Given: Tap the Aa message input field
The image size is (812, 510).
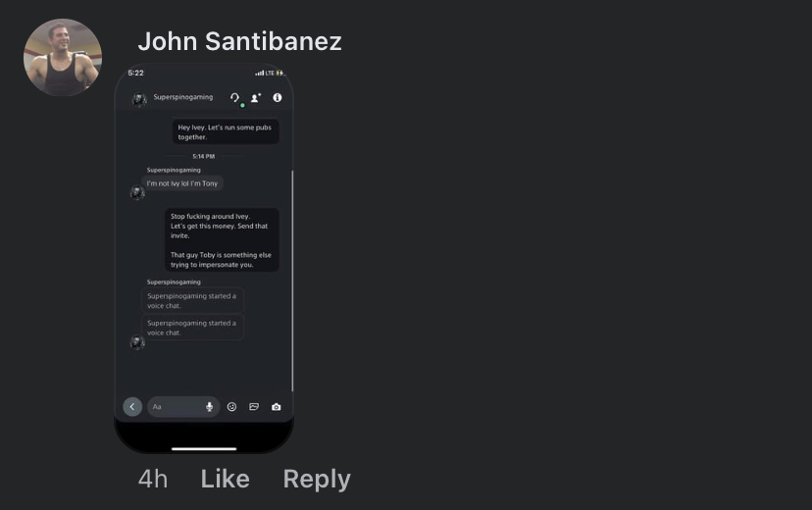Looking at the screenshot, I should coord(183,407).
